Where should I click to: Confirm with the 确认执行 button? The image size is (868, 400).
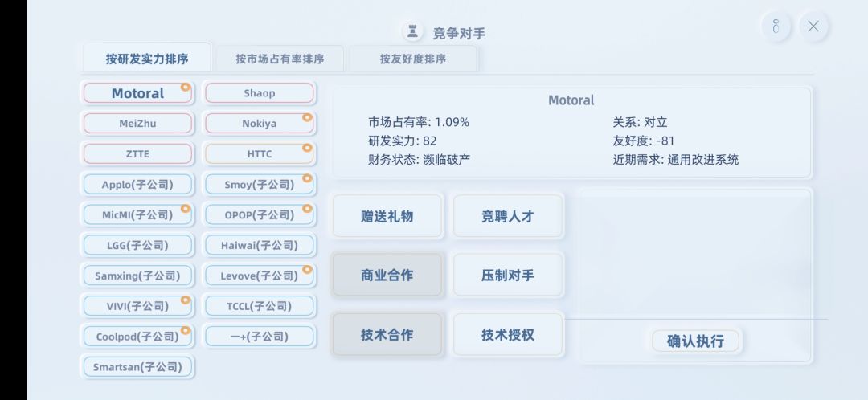[x=695, y=341]
